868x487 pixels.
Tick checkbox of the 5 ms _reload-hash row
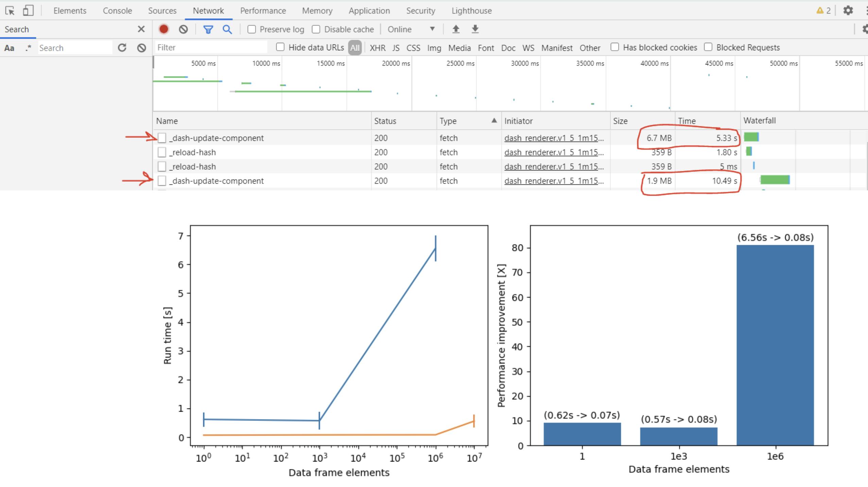[x=162, y=166]
